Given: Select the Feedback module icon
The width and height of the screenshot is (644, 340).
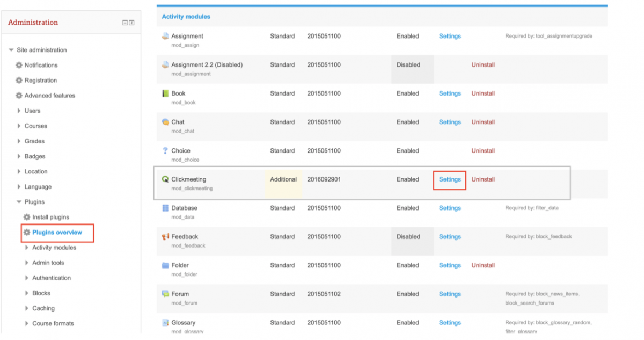Looking at the screenshot, I should [x=164, y=236].
